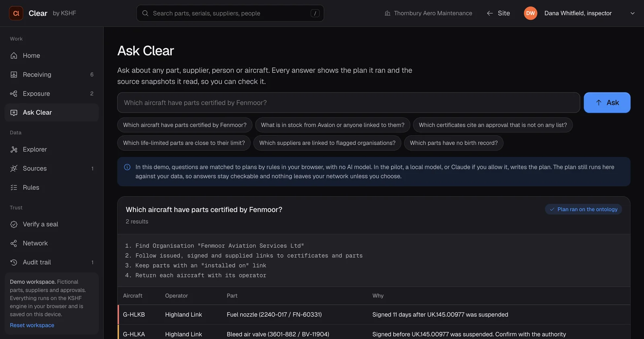
Task: Click the Network share icon
Action: [14, 243]
